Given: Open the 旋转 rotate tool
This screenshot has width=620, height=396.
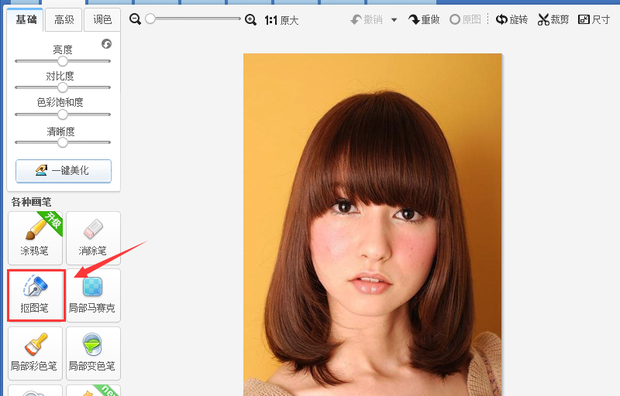Looking at the screenshot, I should click(x=512, y=19).
